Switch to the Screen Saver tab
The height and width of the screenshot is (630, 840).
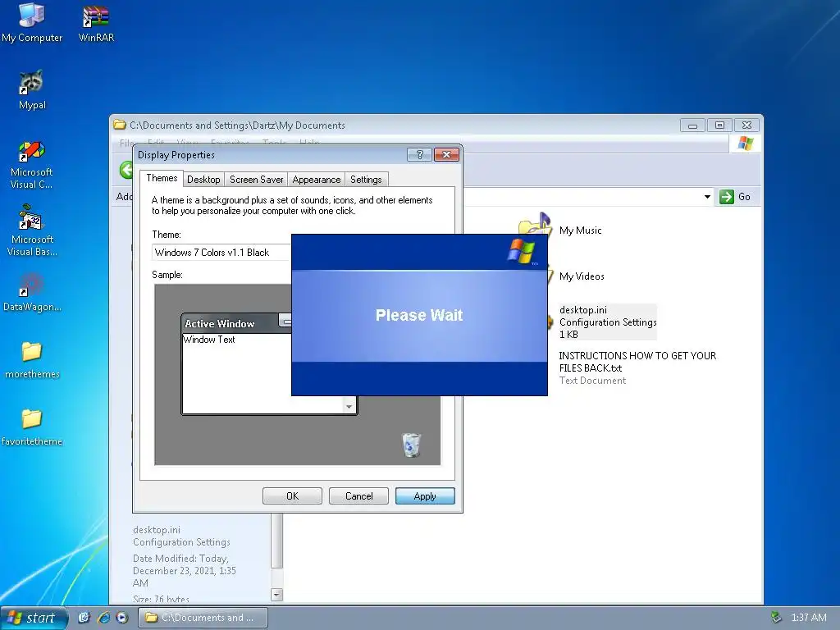click(x=256, y=180)
